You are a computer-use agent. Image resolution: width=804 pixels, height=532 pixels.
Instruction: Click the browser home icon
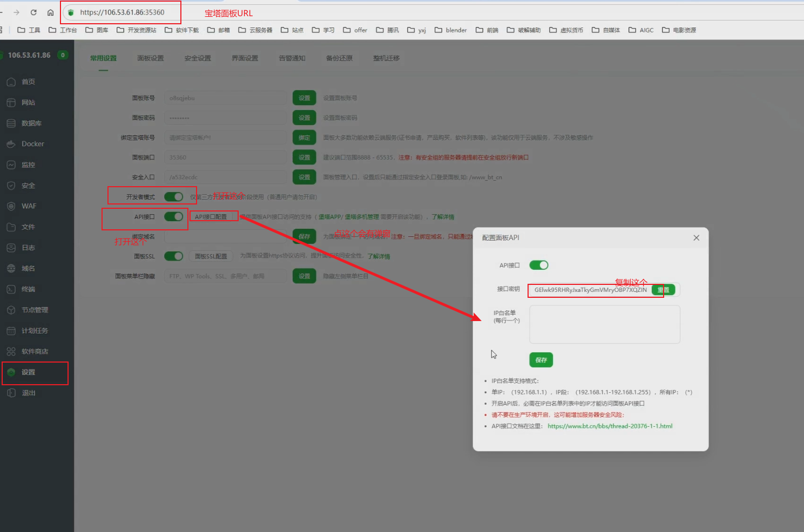[x=50, y=12]
